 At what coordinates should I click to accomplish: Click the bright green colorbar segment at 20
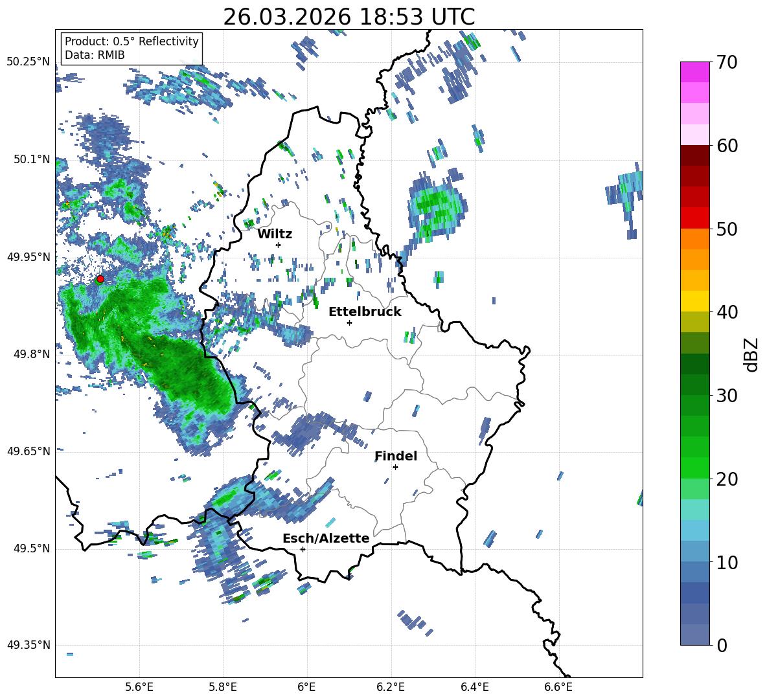(x=694, y=468)
